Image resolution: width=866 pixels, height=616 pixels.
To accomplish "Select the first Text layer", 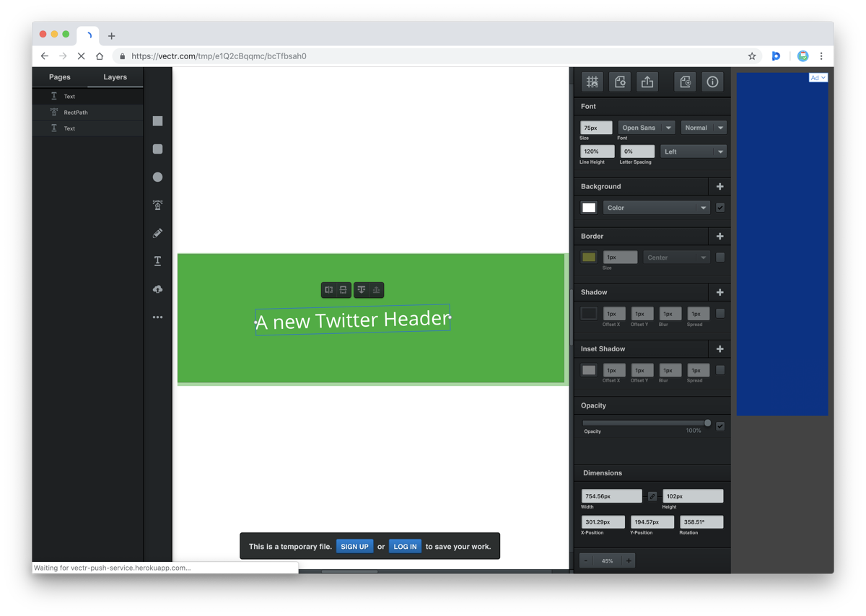I will [x=88, y=96].
